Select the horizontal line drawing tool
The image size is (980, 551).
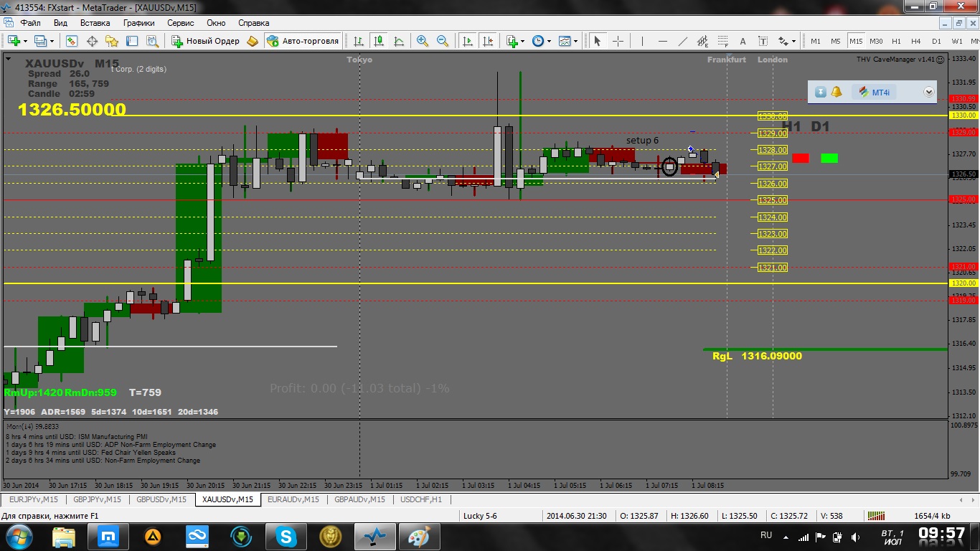click(x=662, y=41)
